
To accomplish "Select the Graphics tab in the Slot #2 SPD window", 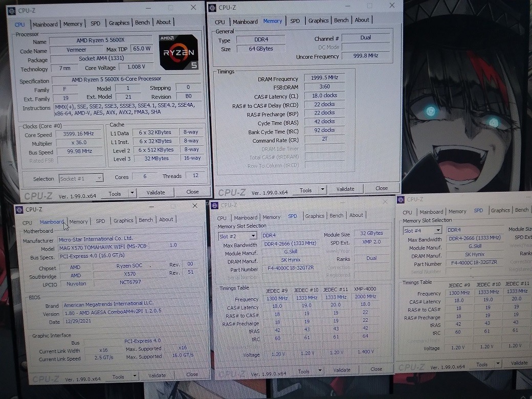I will [315, 216].
